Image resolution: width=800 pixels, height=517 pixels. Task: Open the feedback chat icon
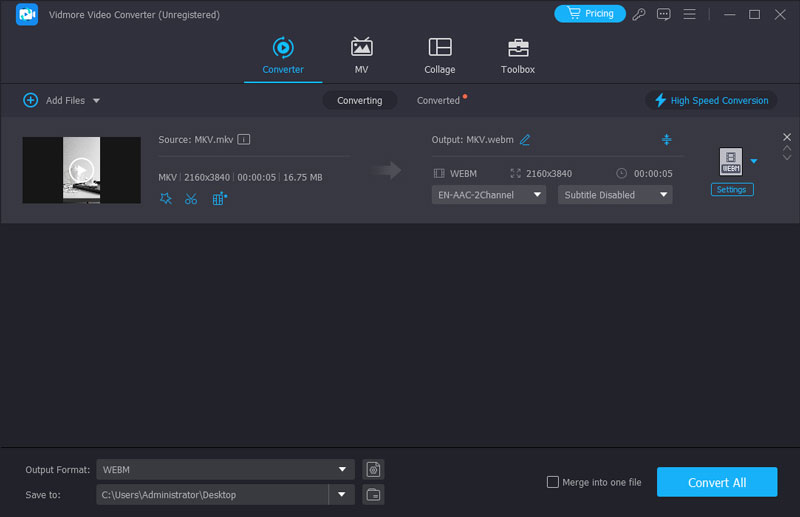(x=665, y=14)
